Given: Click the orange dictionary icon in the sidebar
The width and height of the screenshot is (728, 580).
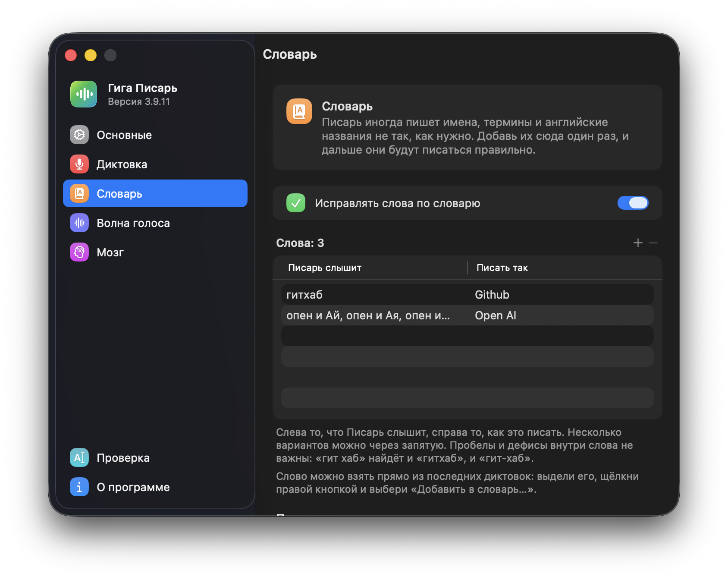Looking at the screenshot, I should pyautogui.click(x=79, y=194).
